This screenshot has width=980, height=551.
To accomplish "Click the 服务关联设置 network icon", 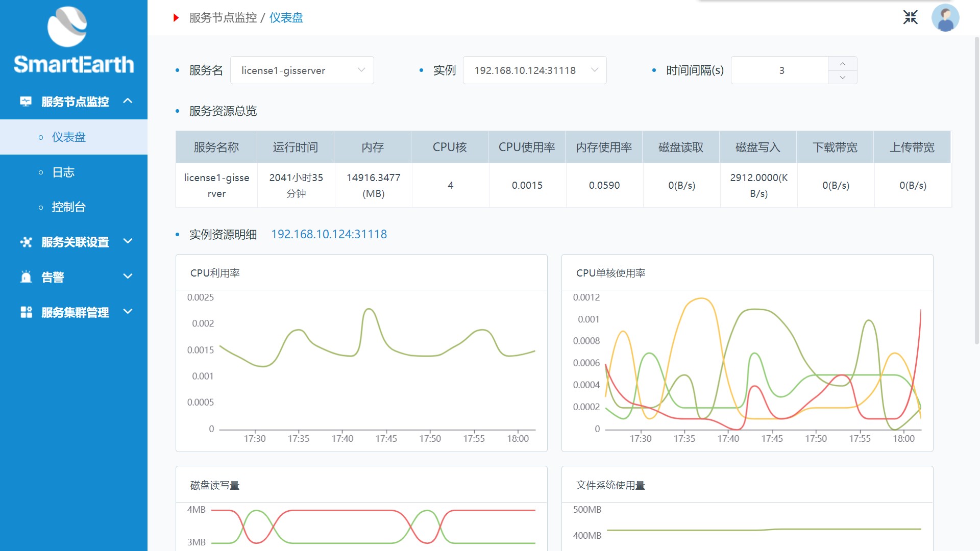I will [x=26, y=242].
